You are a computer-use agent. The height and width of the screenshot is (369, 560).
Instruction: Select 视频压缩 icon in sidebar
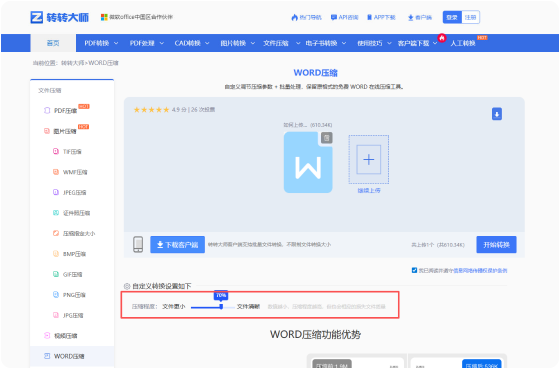click(x=47, y=335)
